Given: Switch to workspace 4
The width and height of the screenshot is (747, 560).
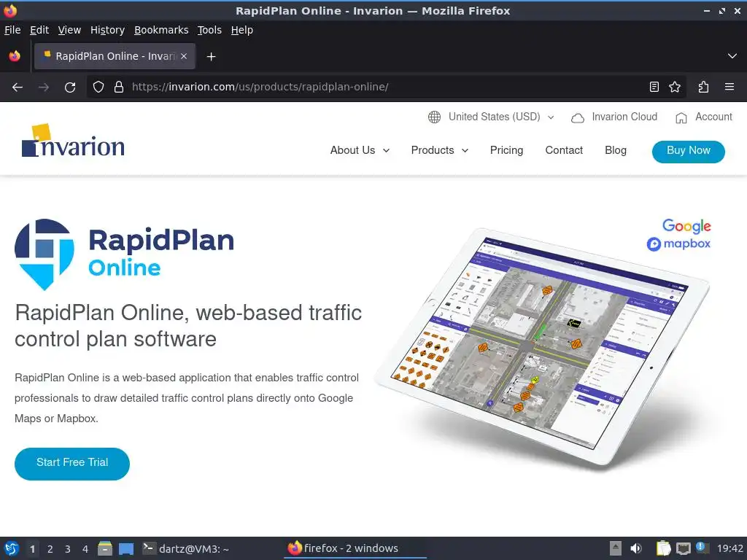Looking at the screenshot, I should pos(85,549).
